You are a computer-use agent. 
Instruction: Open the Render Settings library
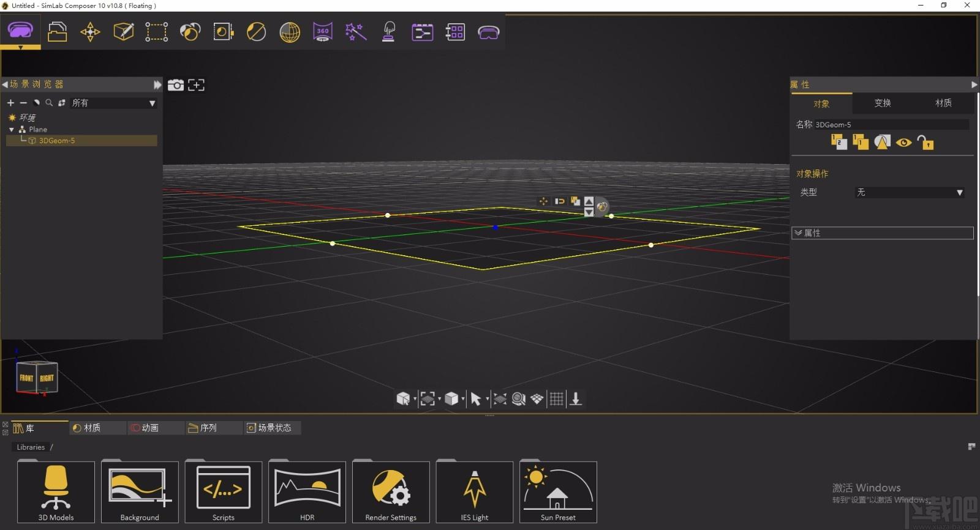click(x=391, y=492)
